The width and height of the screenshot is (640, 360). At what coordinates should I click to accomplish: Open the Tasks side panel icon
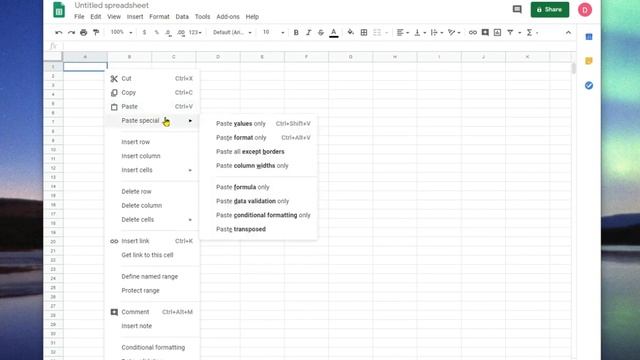pyautogui.click(x=589, y=85)
